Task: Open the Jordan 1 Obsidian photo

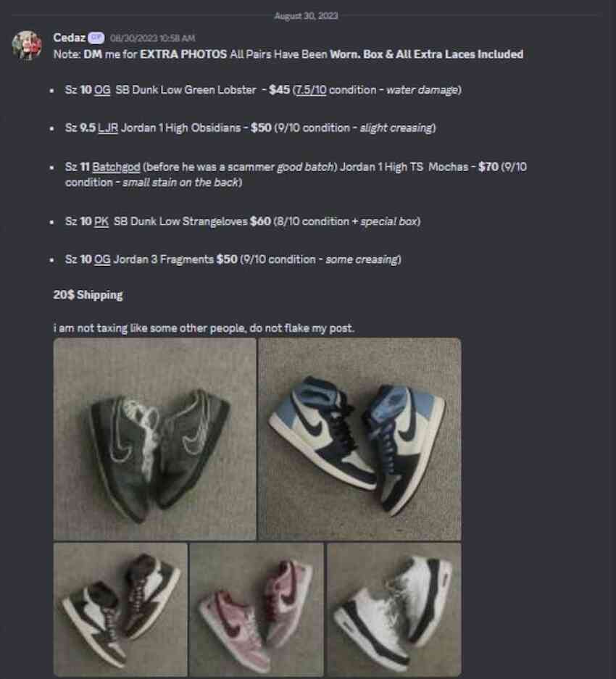Action: coord(359,439)
